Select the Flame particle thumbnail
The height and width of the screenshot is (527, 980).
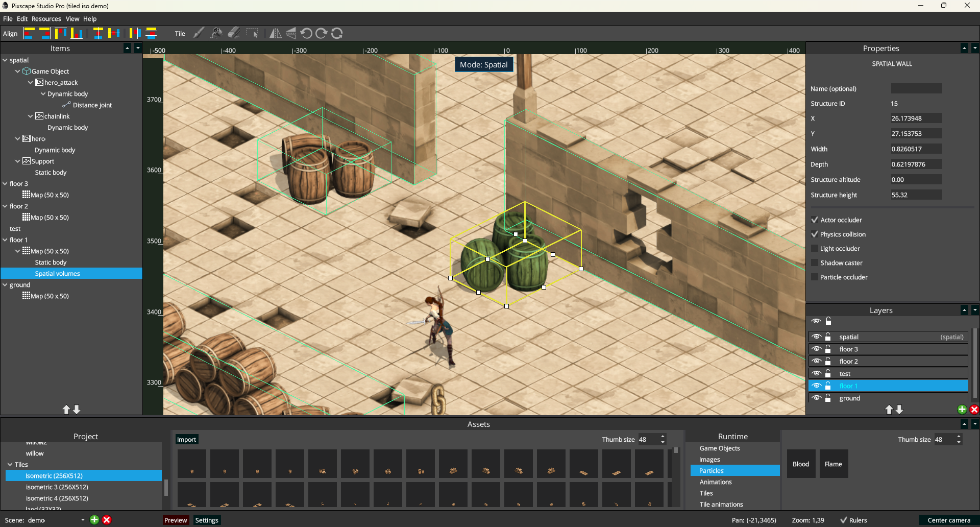point(834,464)
